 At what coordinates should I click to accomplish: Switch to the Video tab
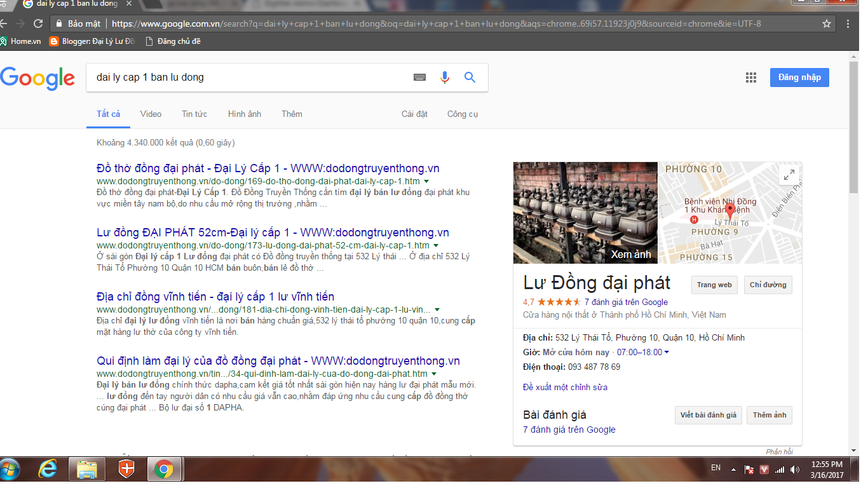pyautogui.click(x=151, y=114)
